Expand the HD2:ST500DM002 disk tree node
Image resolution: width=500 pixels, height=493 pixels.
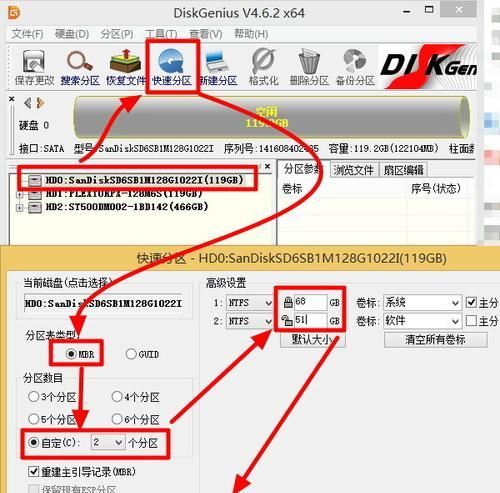19,208
